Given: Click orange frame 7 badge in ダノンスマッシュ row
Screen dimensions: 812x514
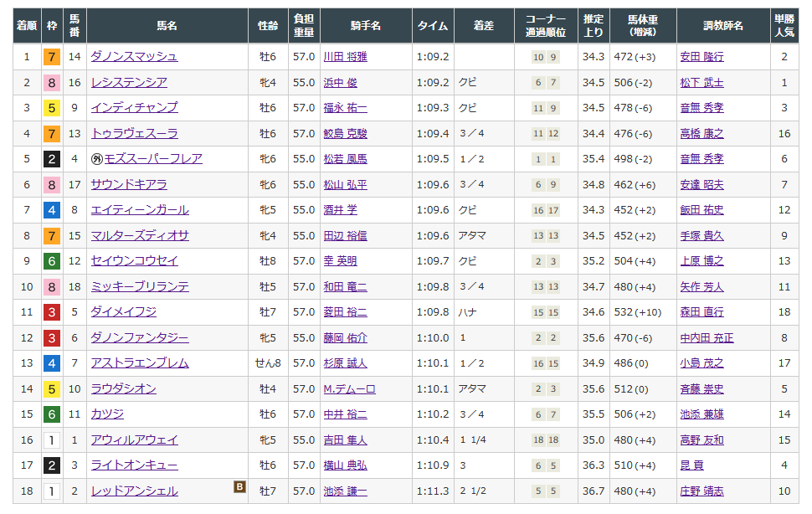Looking at the screenshot, I should (52, 57).
